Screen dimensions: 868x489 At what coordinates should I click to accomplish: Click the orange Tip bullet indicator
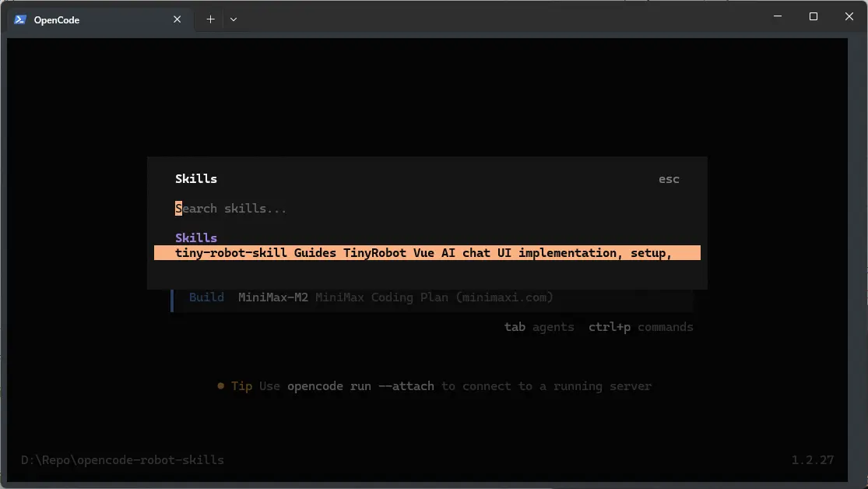click(220, 385)
